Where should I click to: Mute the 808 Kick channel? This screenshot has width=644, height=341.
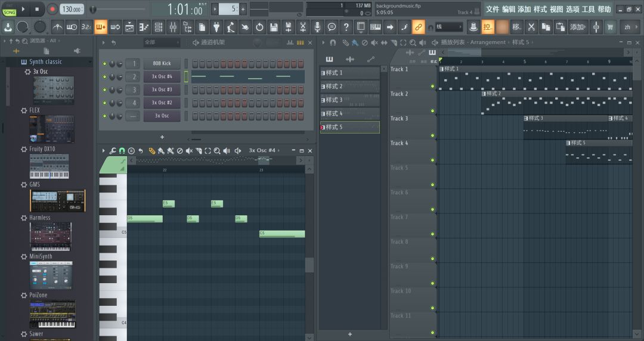click(105, 64)
